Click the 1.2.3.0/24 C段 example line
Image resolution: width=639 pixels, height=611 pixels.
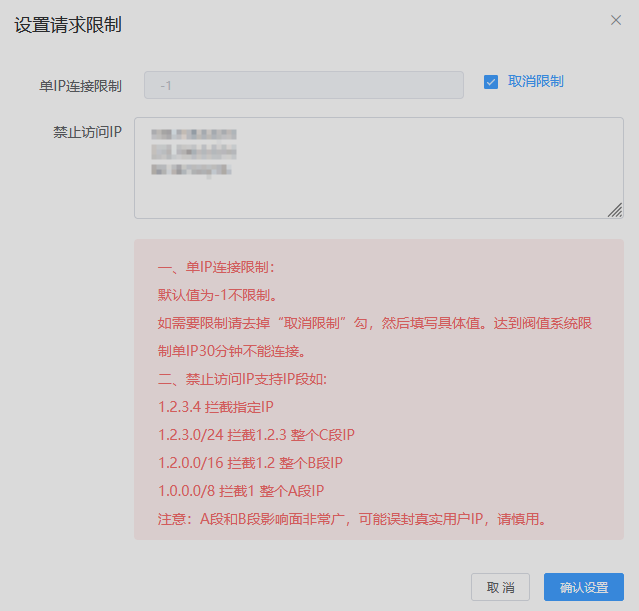point(257,435)
